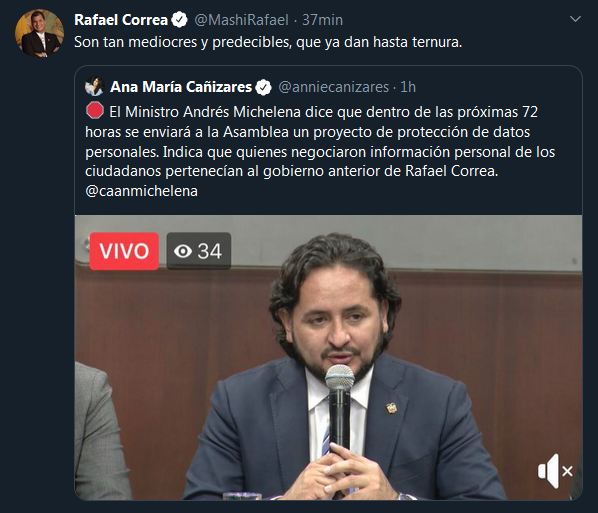The image size is (598, 513).
Task: Unmute the video with speaker icon
Action: (x=555, y=471)
